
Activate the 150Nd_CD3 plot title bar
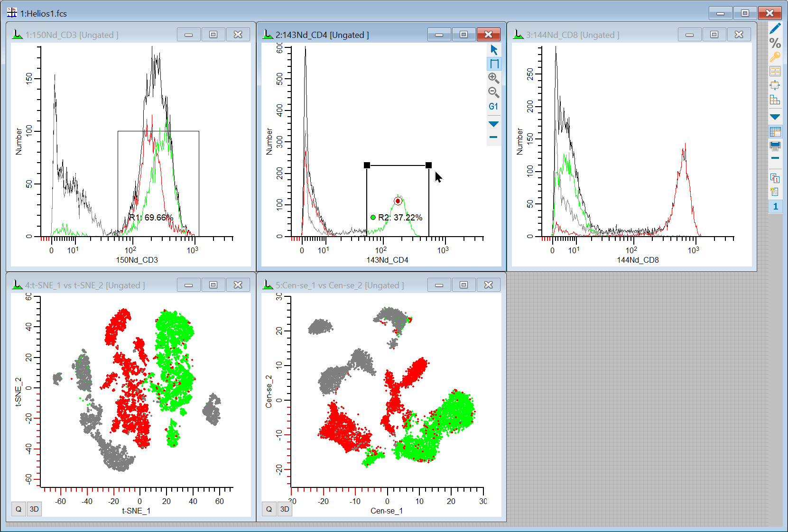pos(95,35)
